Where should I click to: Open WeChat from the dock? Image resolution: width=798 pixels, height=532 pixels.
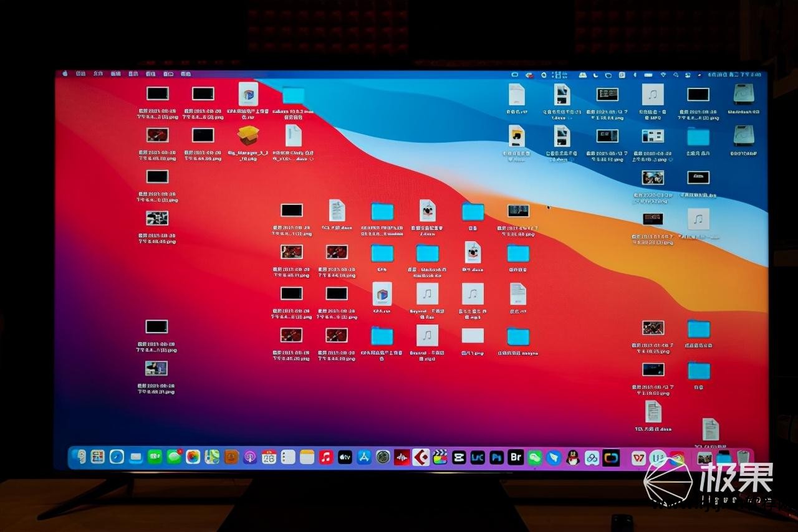coord(535,457)
